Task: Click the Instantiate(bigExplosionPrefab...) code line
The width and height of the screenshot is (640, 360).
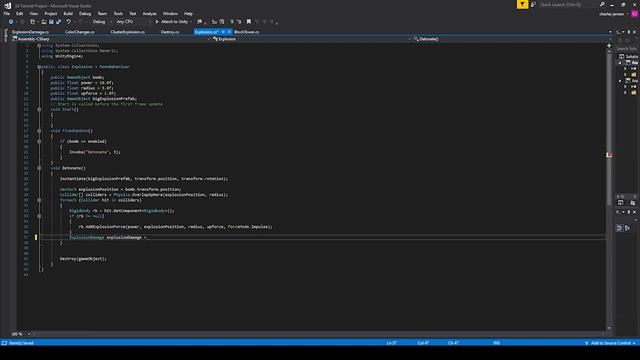Action: pyautogui.click(x=144, y=178)
